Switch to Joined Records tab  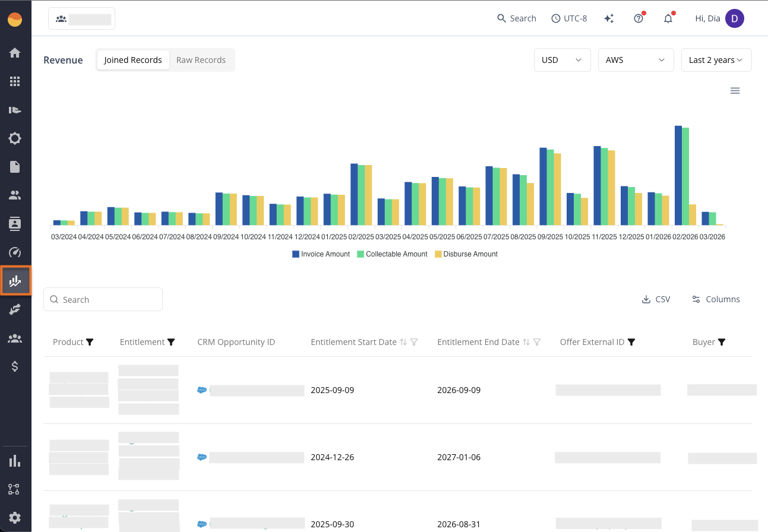click(133, 60)
